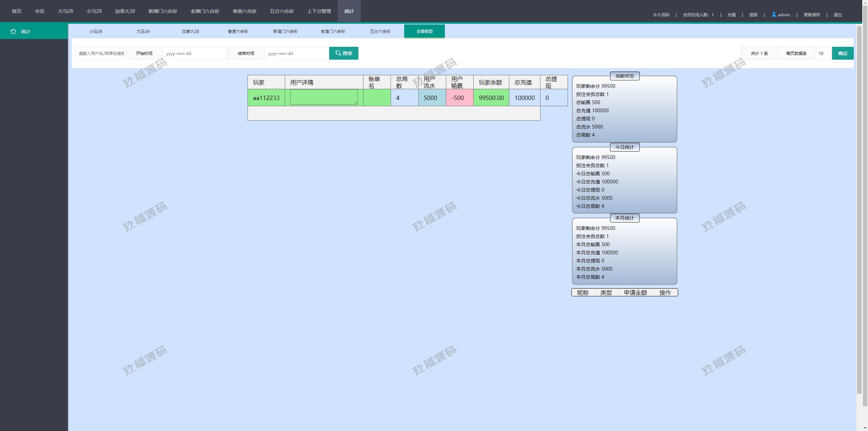
Task: Open the 会员 top menu
Action: click(40, 11)
